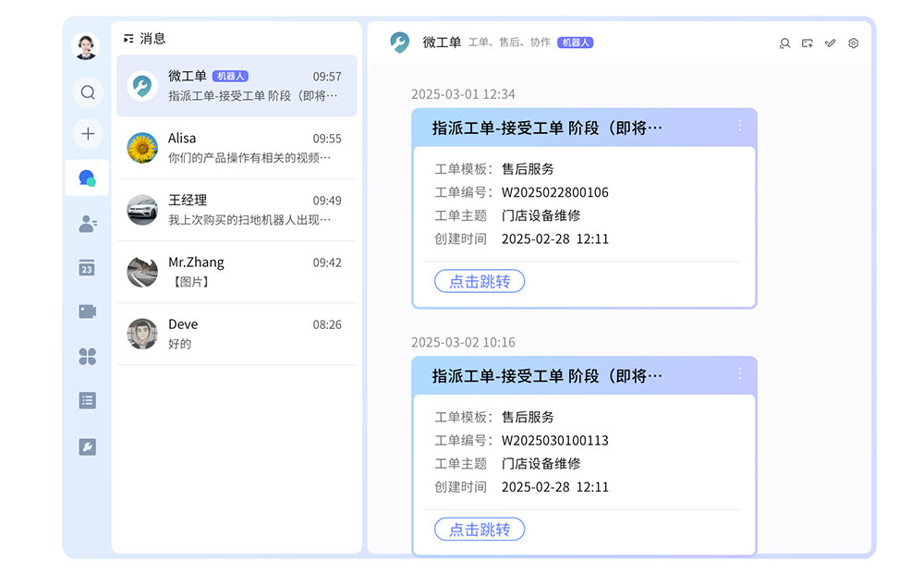Screen dimensions: 924x573
Task: Select the Messages chat bubble icon in sidebar
Action: (x=86, y=177)
